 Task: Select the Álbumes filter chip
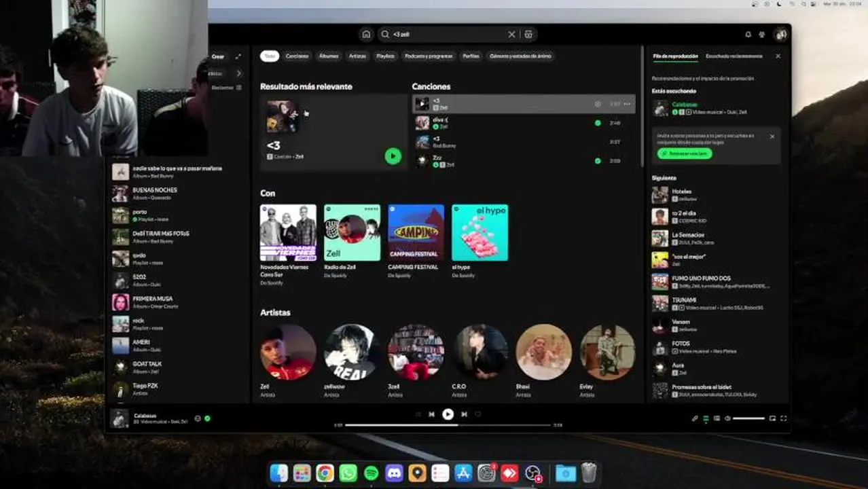(329, 56)
